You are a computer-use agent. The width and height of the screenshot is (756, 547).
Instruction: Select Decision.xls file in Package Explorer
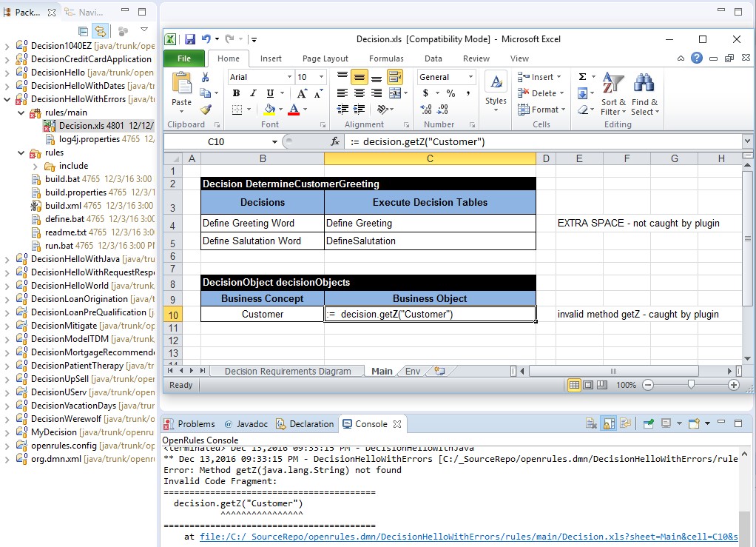[x=99, y=126]
